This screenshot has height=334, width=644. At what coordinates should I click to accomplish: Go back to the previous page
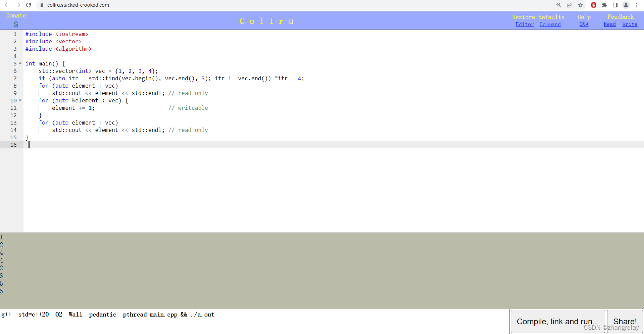coord(7,5)
